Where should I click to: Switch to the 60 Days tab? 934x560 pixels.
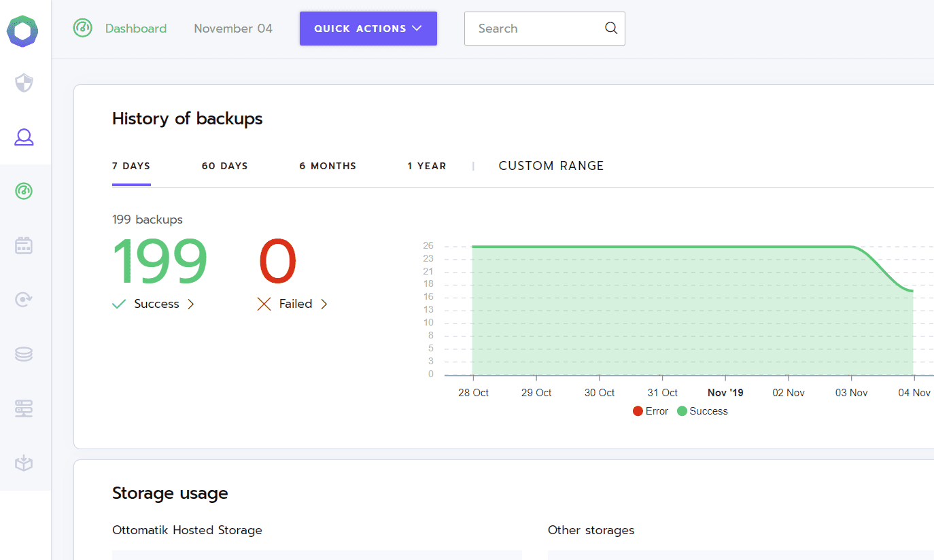pos(224,166)
